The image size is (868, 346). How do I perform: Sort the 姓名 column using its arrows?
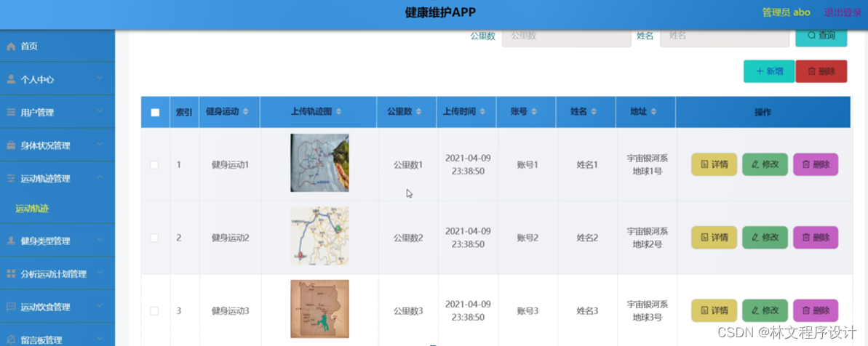point(594,112)
